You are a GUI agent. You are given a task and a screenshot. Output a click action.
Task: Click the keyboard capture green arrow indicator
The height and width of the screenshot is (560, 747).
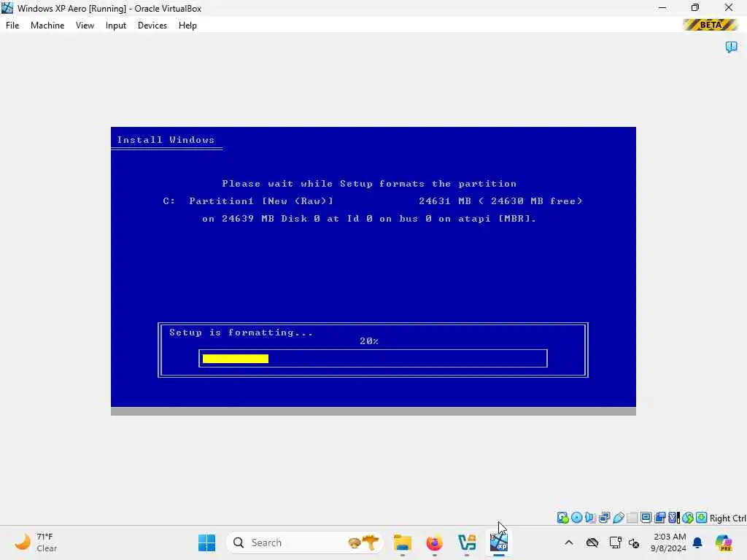pos(701,518)
